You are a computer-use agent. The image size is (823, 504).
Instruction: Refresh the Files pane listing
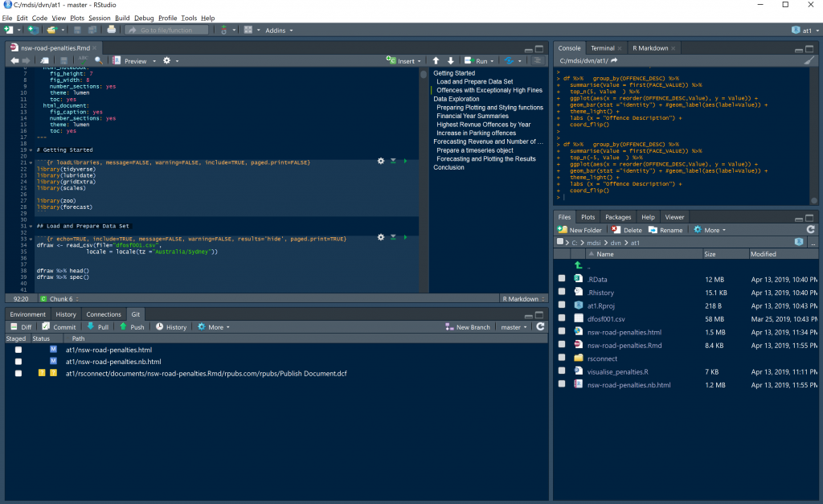(x=810, y=230)
